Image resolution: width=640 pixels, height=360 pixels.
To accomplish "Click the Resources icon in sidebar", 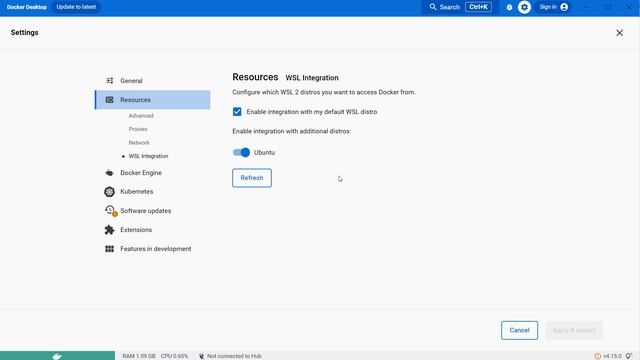I will click(x=109, y=100).
